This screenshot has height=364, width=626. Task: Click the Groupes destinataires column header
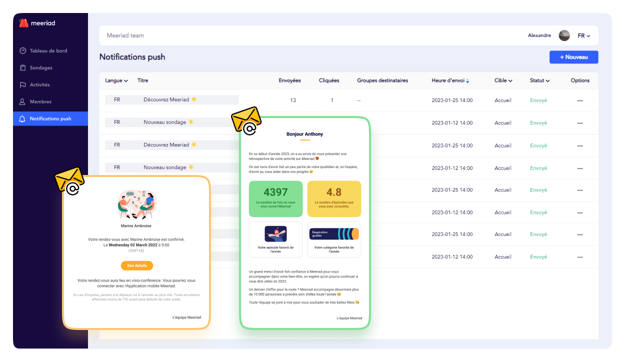[x=382, y=80]
